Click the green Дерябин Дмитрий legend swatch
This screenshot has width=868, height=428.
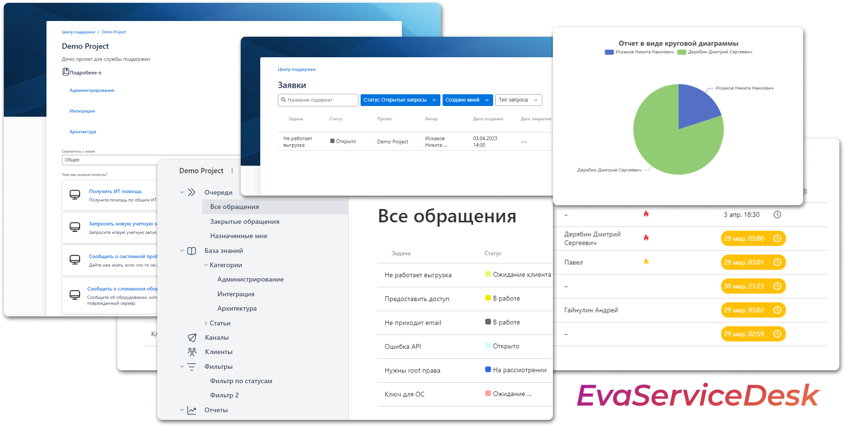tap(682, 52)
